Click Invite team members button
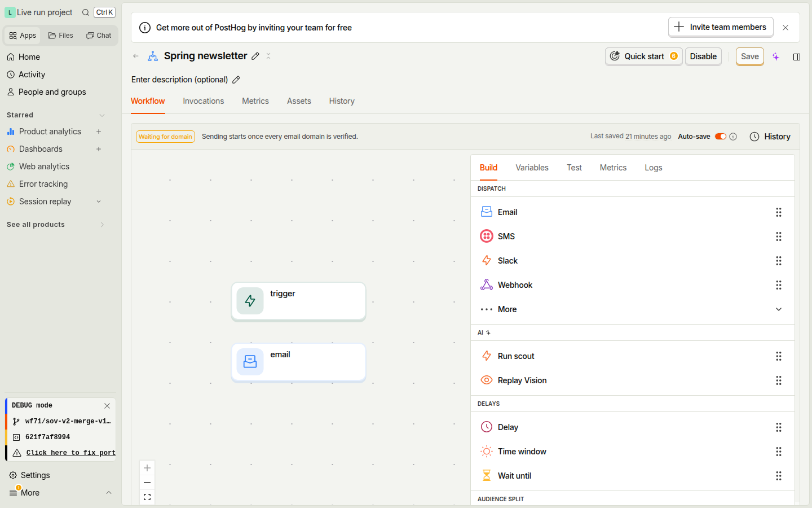 click(721, 27)
